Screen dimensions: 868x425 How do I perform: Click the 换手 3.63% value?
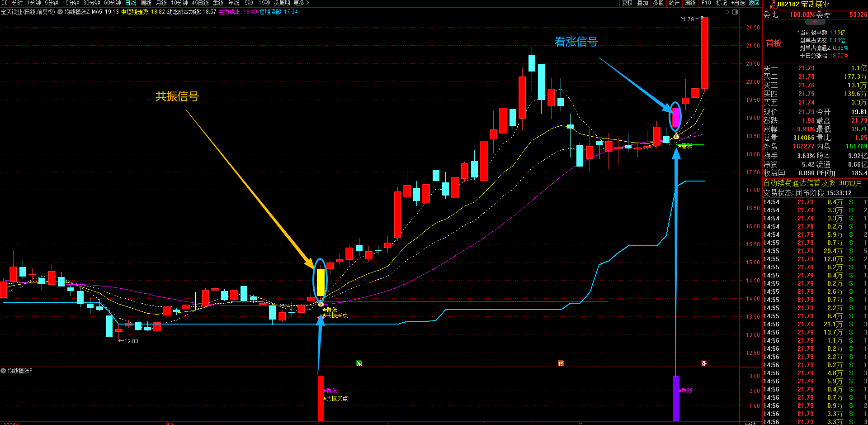[806, 156]
